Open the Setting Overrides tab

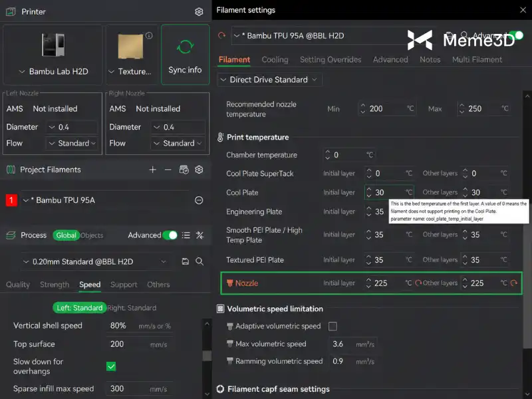tap(331, 60)
